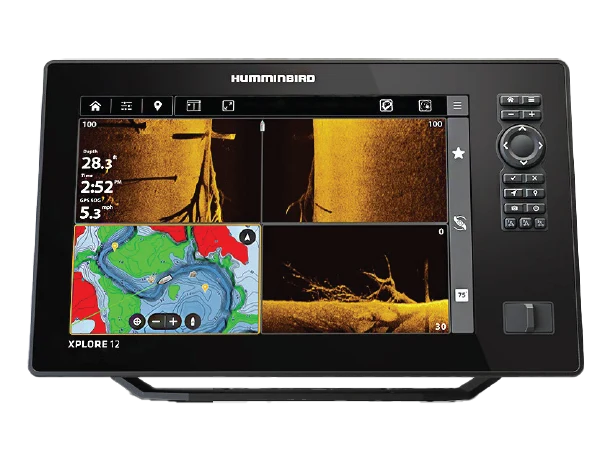
Task: Push the third view preset key
Action: click(540, 223)
